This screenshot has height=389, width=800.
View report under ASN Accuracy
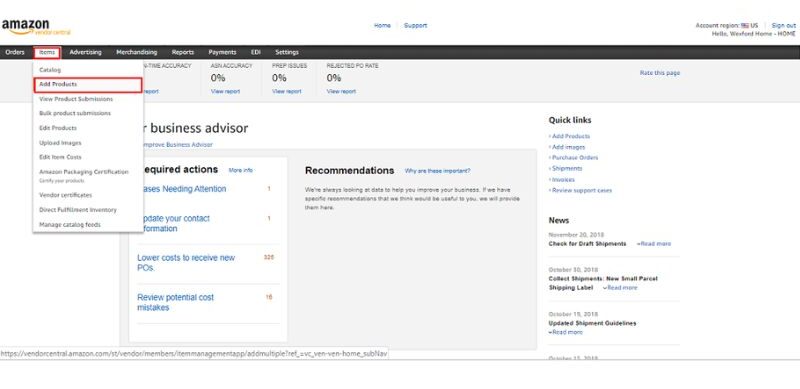[225, 91]
